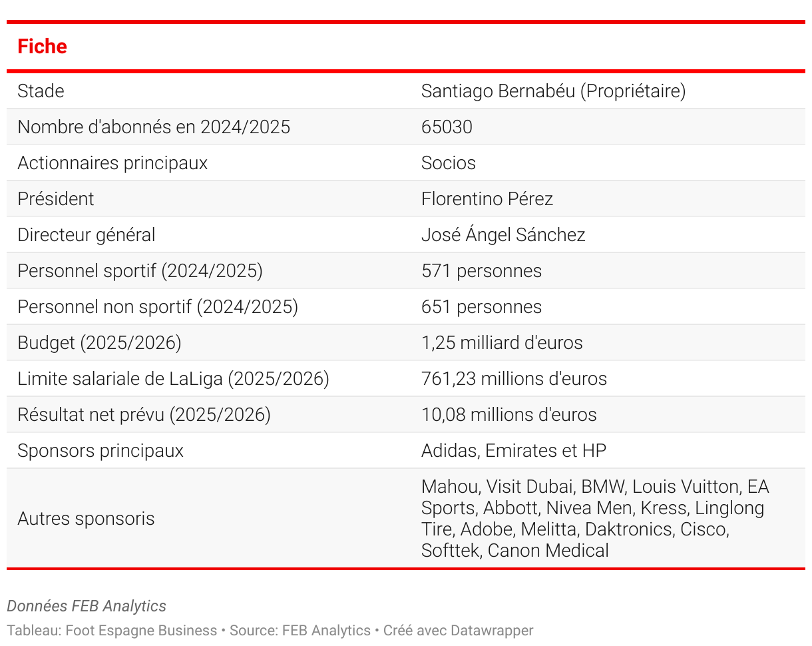Click the name "José Ángel Sánchez"
Image resolution: width=812 pixels, height=646 pixels.
[x=503, y=235]
